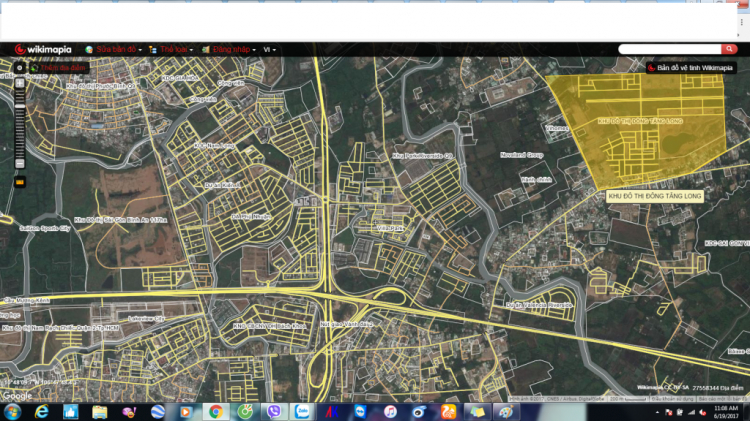
Task: Open Google Earth from taskbar
Action: point(157,412)
